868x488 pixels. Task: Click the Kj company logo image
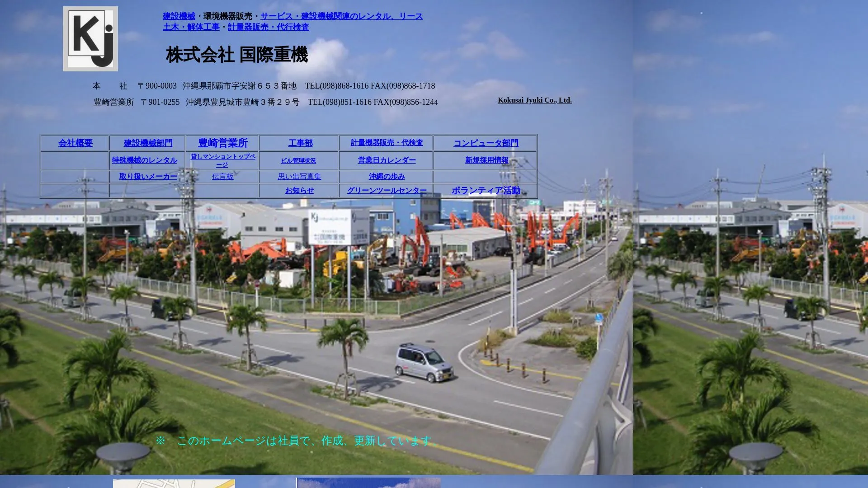90,39
